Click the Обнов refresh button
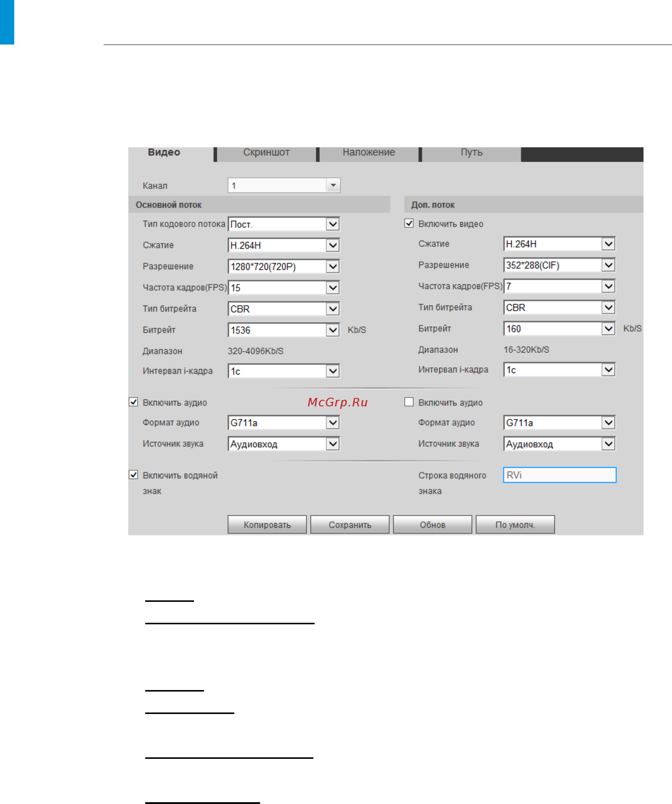672x804 pixels. coord(433,525)
